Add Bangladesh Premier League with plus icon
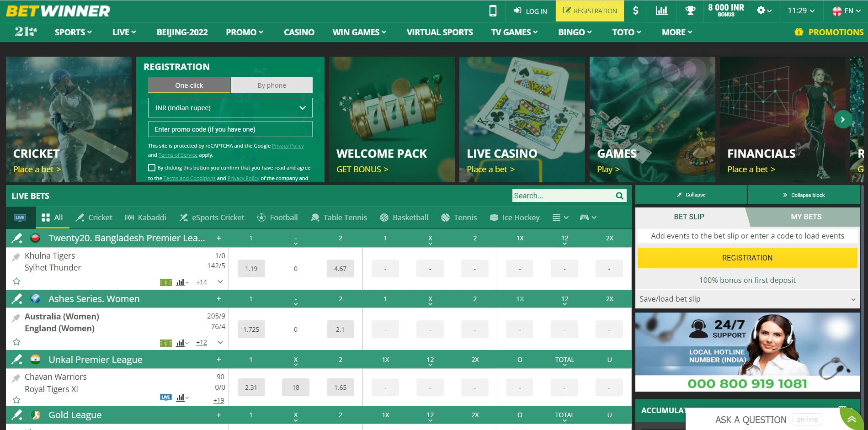 pos(218,238)
